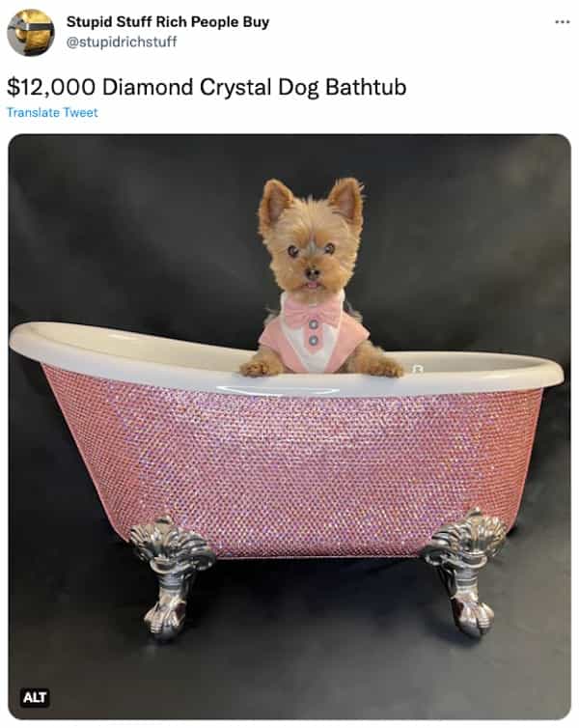The height and width of the screenshot is (728, 579).
Task: Click the $12,000 price in the tweet
Action: click(x=51, y=87)
